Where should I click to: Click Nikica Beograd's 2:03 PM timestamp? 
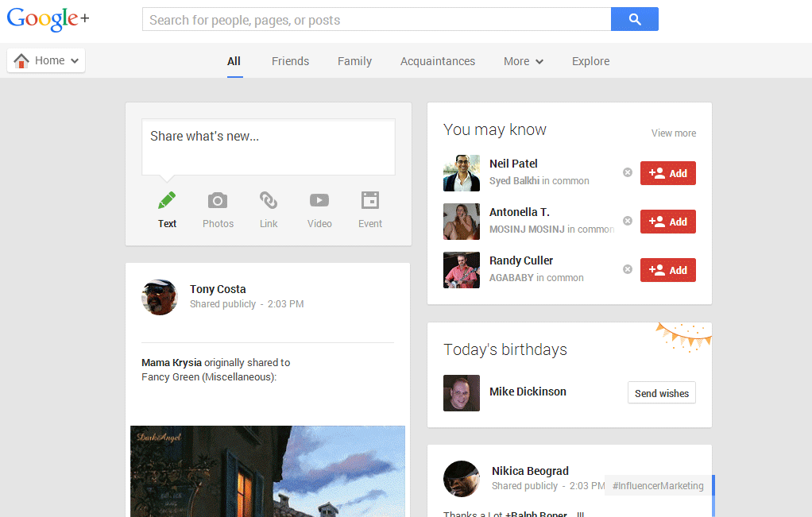coord(587,485)
